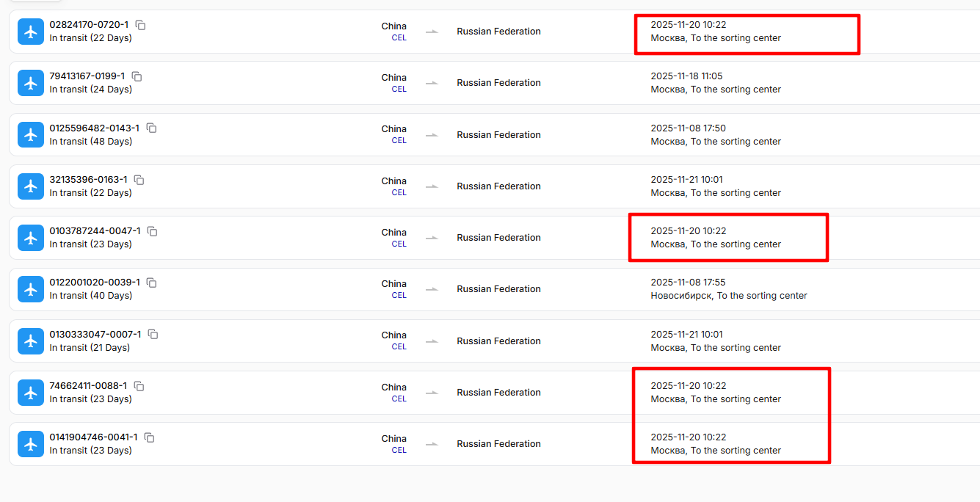Click airplane icon for the 48 Days parcel

pos(31,135)
